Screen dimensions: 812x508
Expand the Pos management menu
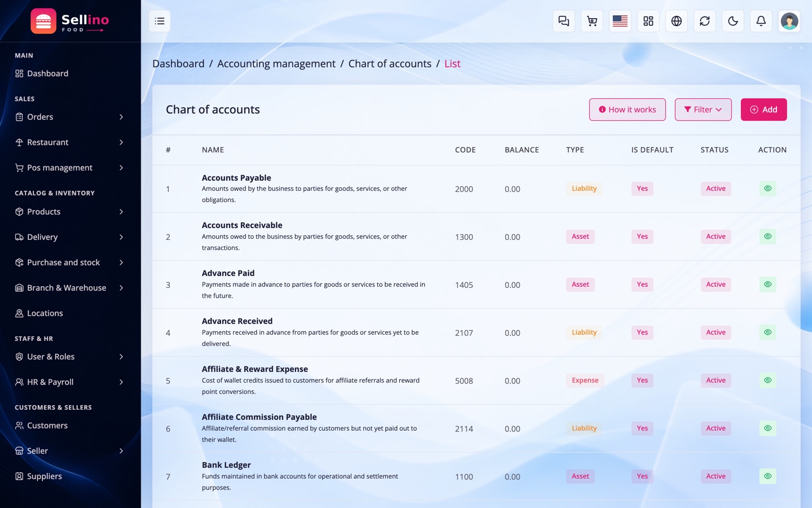[70, 168]
